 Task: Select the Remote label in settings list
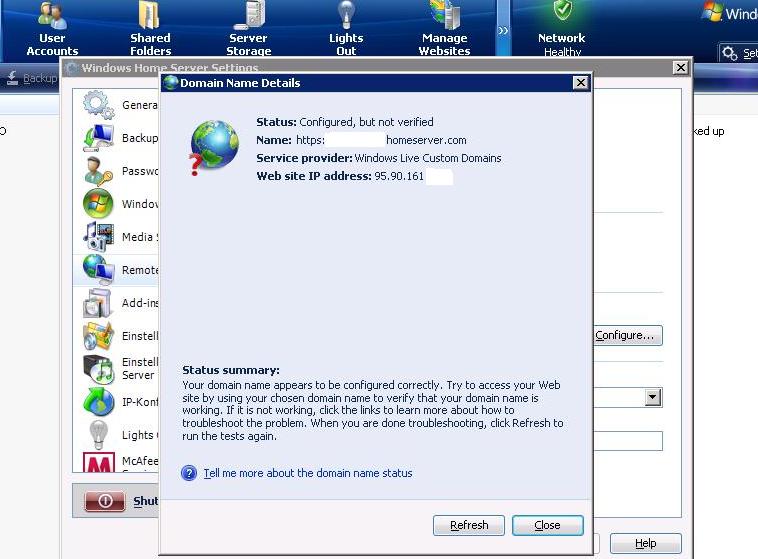pos(140,270)
